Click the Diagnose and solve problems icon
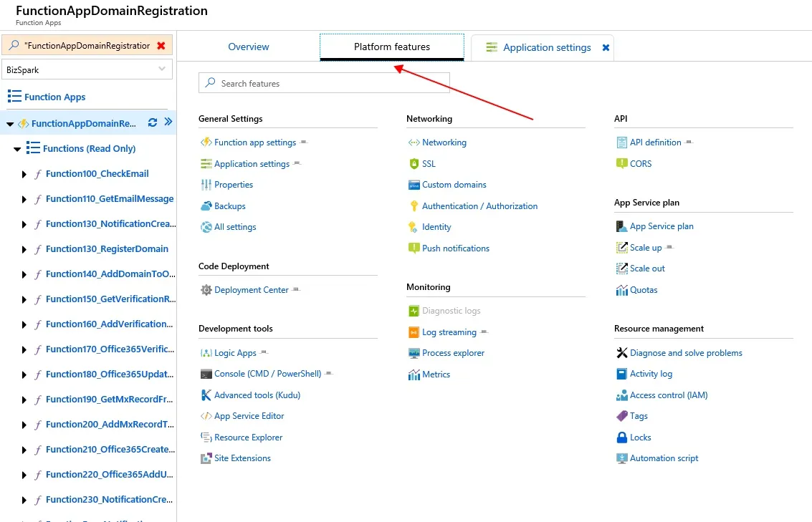 622,353
